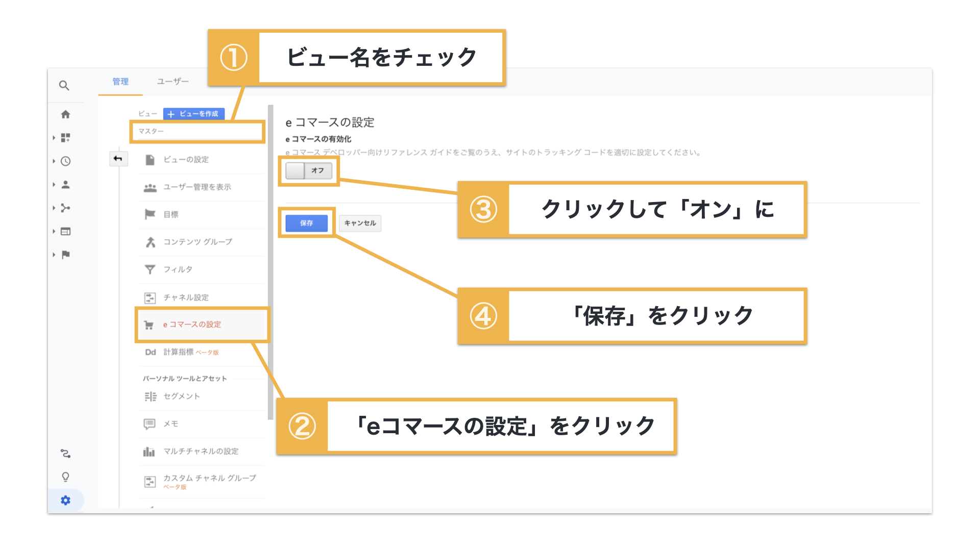This screenshot has height=551, width=980.
Task: Toggle the eコマース オフ switch on
Action: coord(309,170)
